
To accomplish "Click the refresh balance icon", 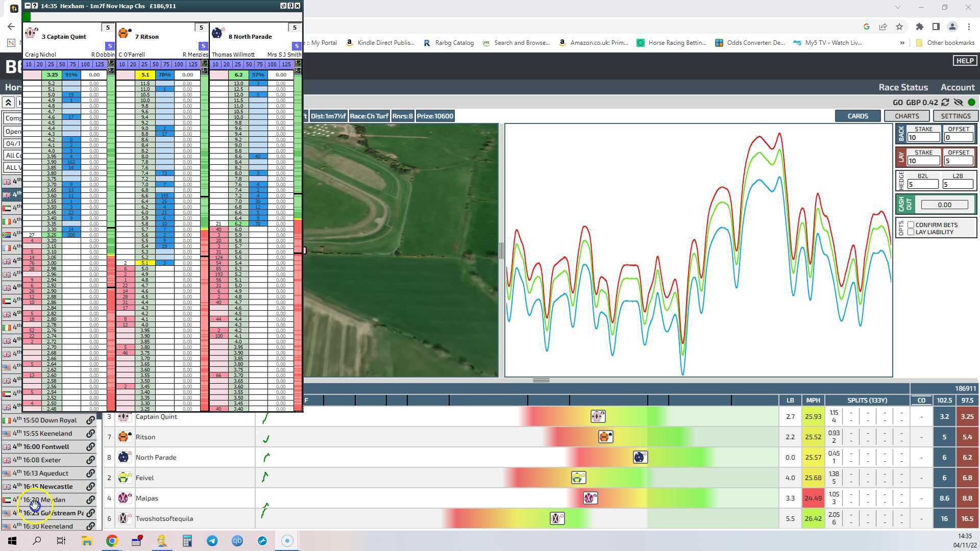I will tap(945, 103).
